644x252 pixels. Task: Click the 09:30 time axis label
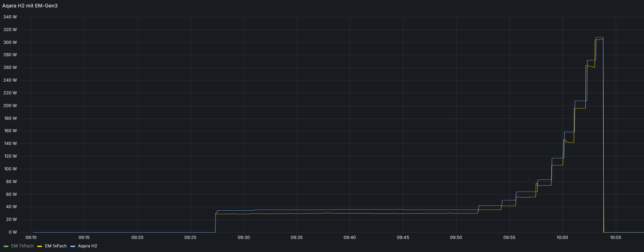[x=244, y=238]
